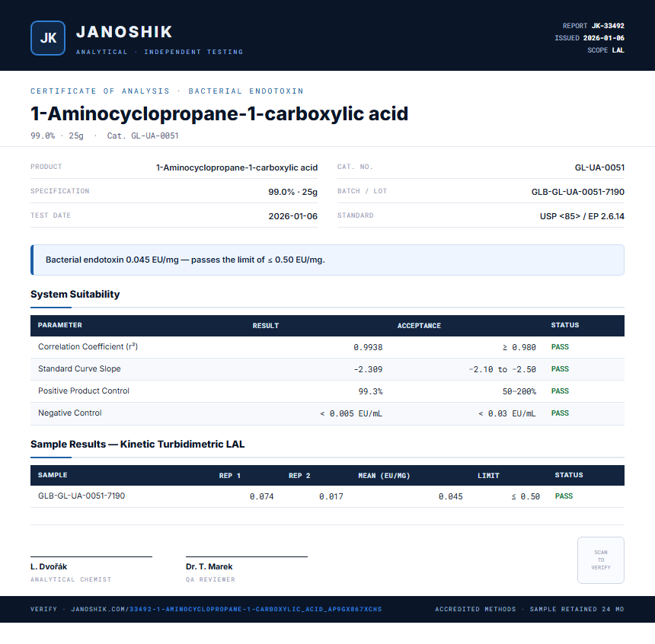Click the LIMIT column header
The height and width of the screenshot is (644, 655).
pyautogui.click(x=488, y=475)
